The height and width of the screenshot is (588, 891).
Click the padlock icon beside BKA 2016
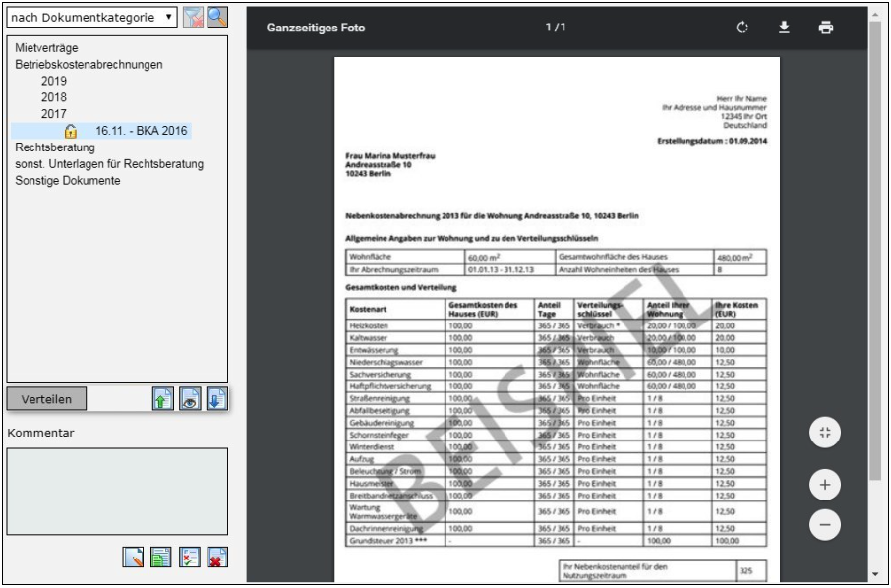point(71,131)
